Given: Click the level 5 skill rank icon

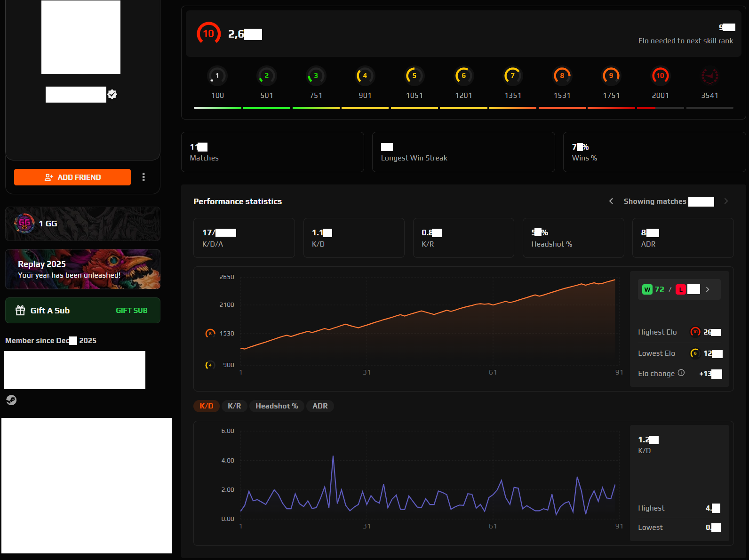Looking at the screenshot, I should click(x=414, y=76).
